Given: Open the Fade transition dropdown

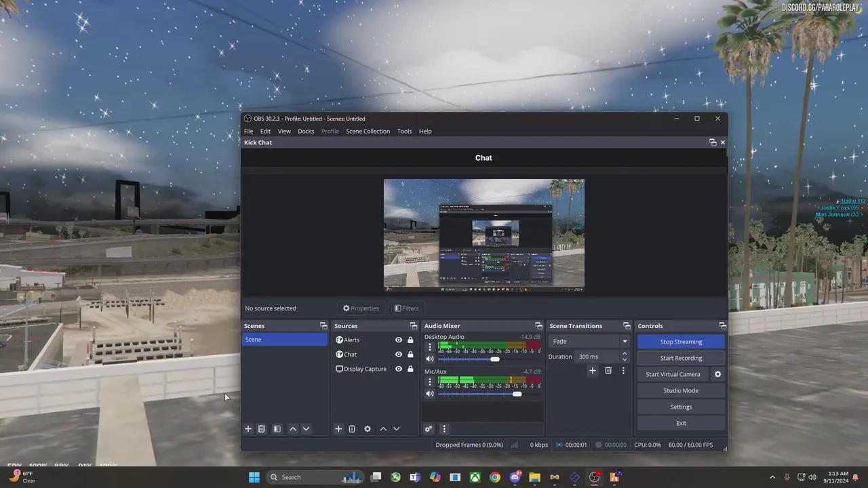Looking at the screenshot, I should pyautogui.click(x=589, y=342).
